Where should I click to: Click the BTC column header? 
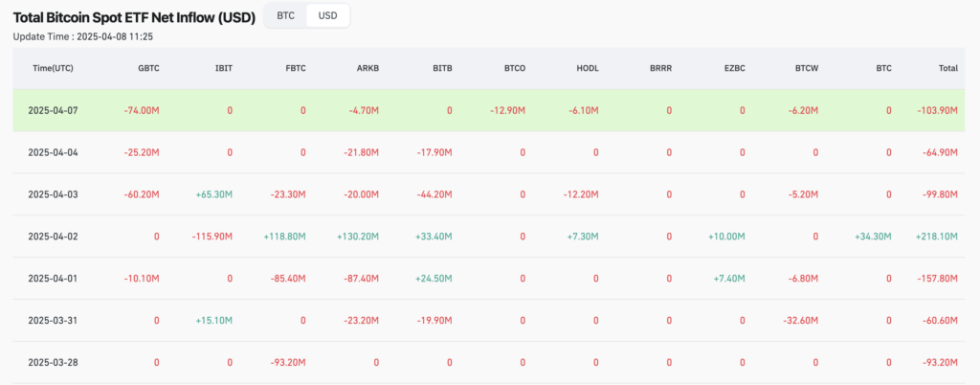tap(883, 69)
